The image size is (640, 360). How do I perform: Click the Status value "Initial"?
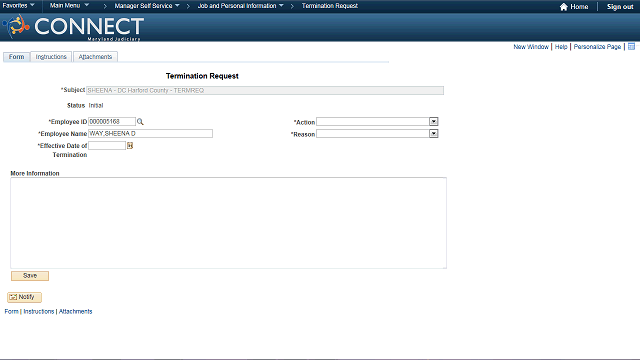point(96,105)
